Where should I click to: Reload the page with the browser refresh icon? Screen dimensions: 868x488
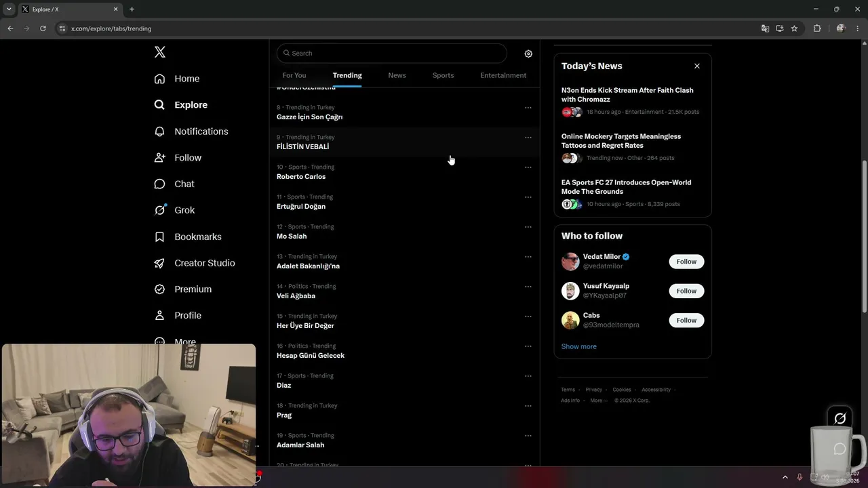[x=43, y=28]
